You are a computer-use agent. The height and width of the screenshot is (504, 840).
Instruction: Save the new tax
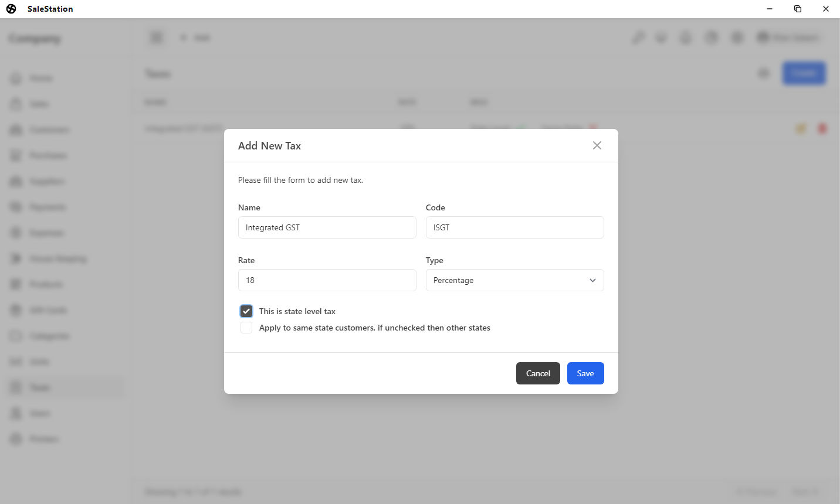pyautogui.click(x=585, y=373)
